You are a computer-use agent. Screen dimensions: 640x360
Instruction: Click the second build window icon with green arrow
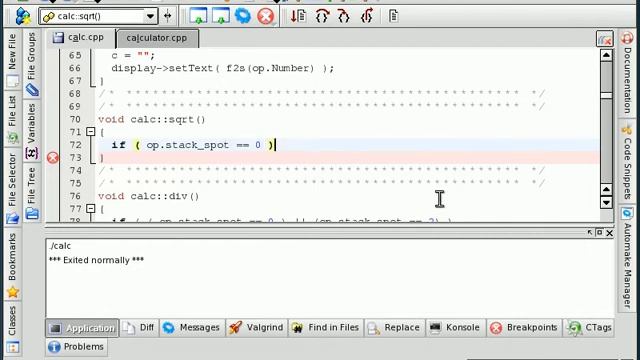click(x=221, y=16)
